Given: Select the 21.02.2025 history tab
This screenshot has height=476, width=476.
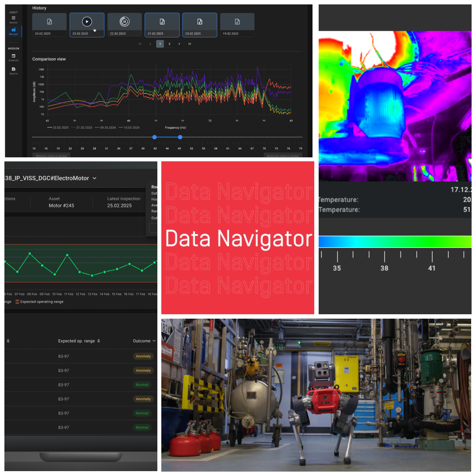Looking at the screenshot, I should pyautogui.click(x=162, y=21).
